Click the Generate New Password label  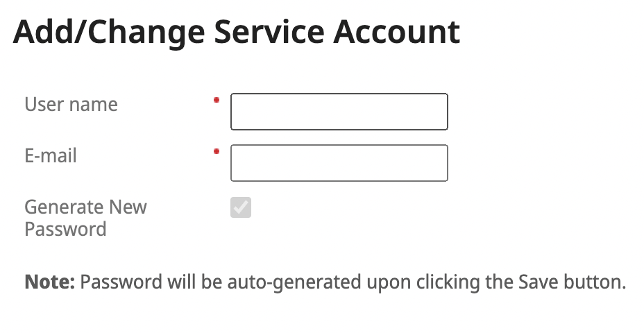pos(85,218)
